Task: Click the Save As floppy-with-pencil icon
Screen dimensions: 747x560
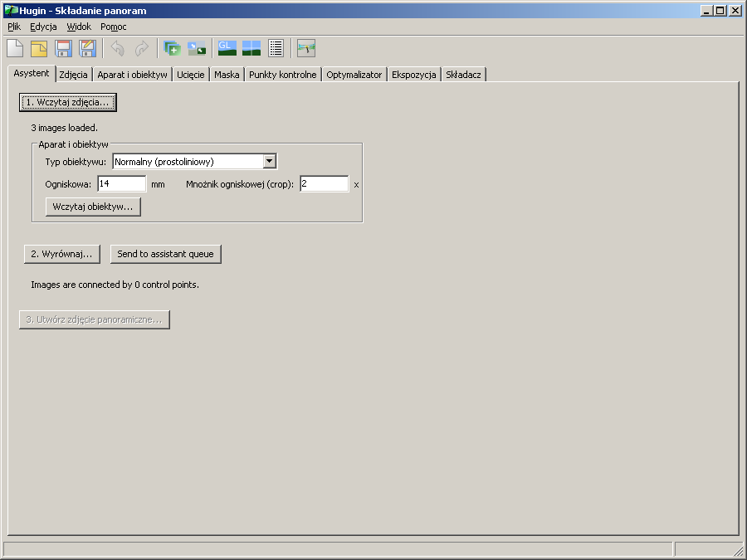Action: point(87,48)
